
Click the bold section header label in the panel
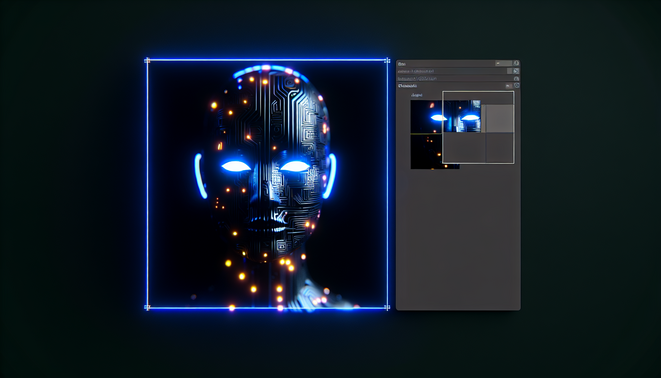(x=407, y=86)
